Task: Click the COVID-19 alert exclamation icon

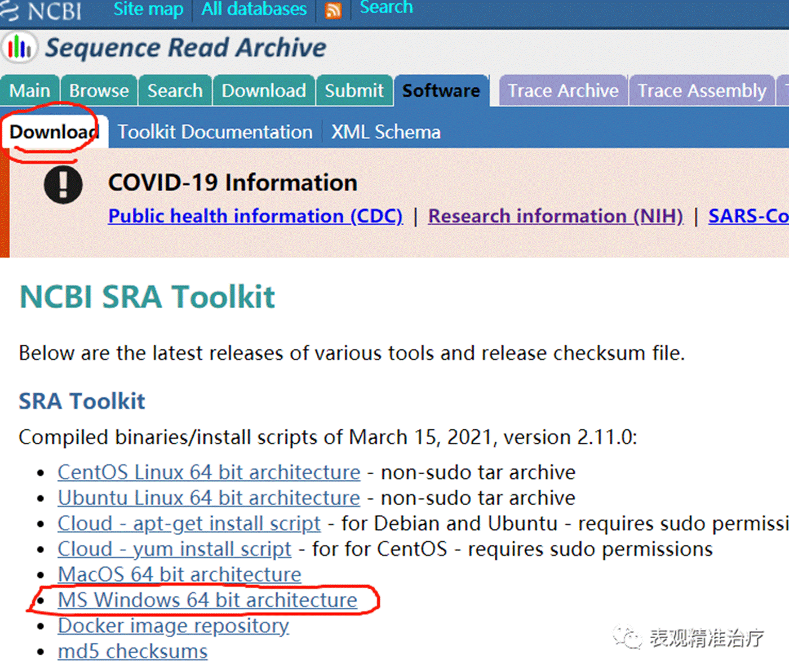Action: [63, 184]
